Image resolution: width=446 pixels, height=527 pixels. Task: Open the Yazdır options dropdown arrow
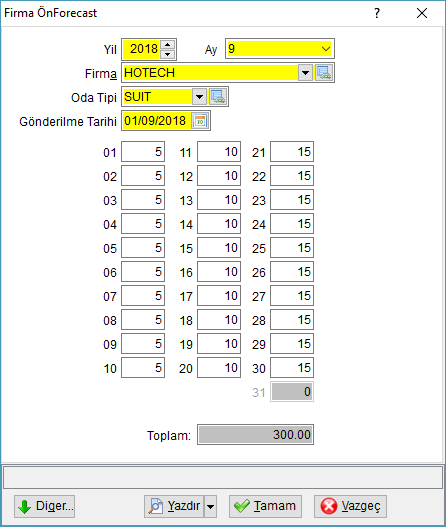pyautogui.click(x=210, y=506)
